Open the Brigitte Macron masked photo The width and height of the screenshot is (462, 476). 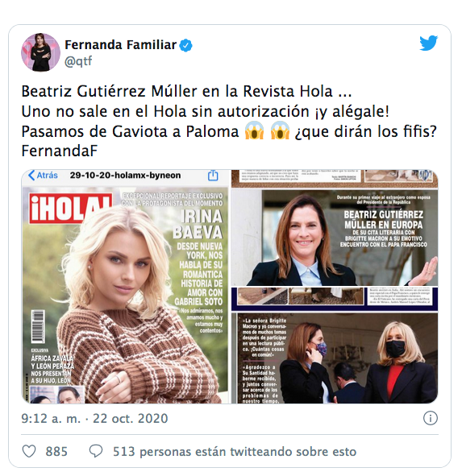point(335,358)
